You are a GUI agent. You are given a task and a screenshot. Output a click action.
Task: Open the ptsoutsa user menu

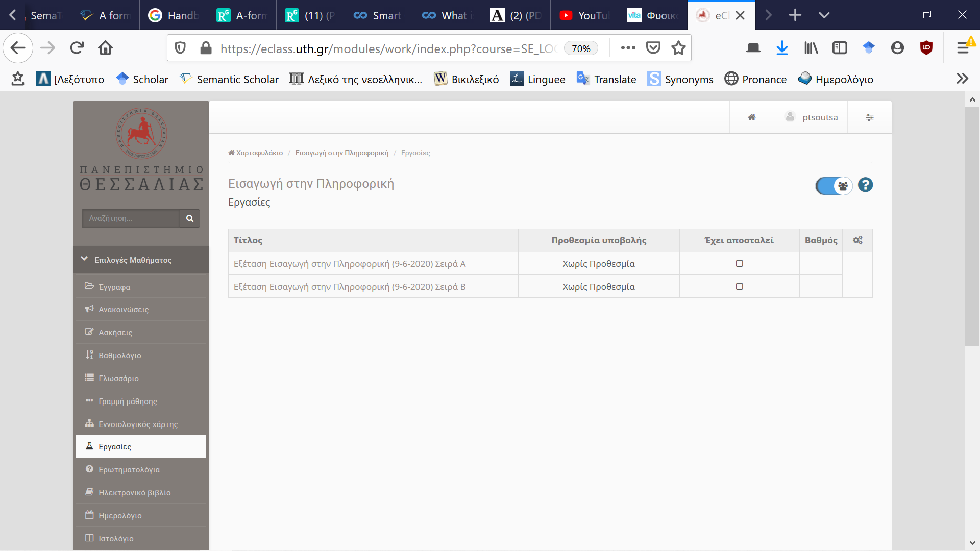point(811,117)
